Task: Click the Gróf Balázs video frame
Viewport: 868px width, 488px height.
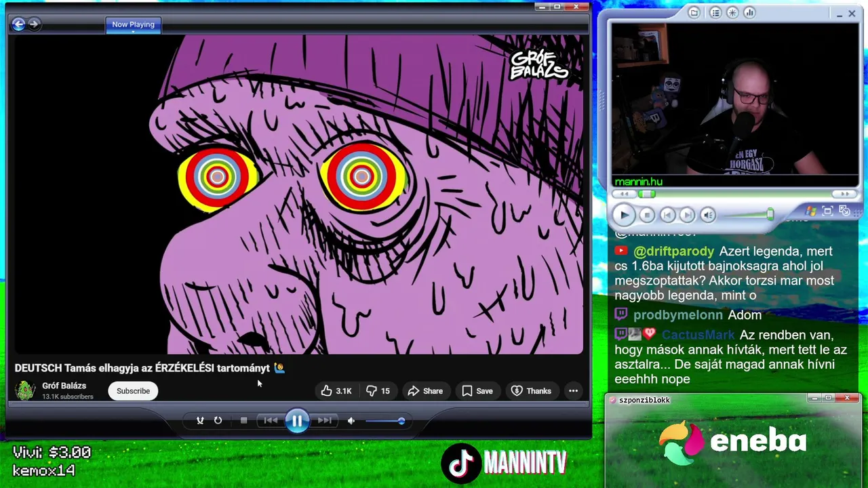Action: point(298,195)
